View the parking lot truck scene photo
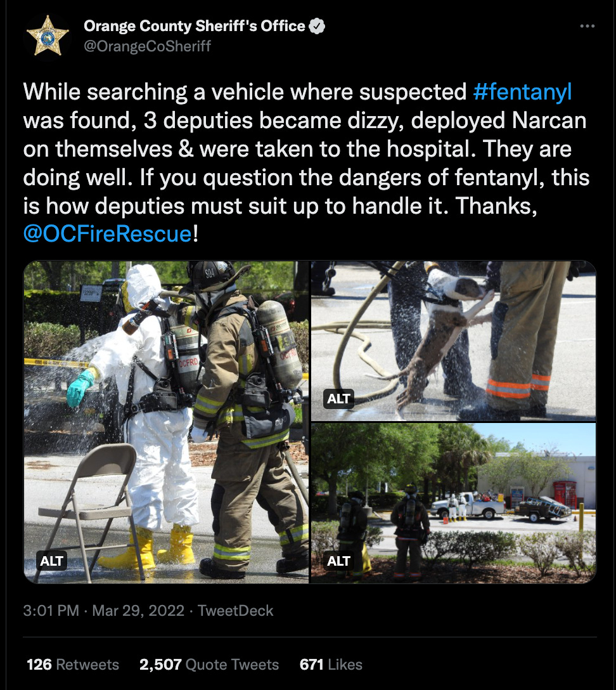The image size is (616, 690). [453, 504]
